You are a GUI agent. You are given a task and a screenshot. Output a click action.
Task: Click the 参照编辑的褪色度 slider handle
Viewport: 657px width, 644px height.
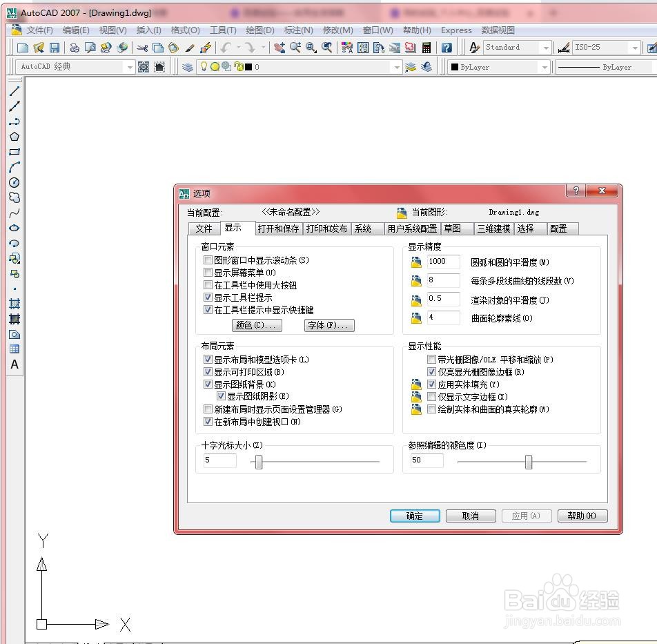point(529,462)
